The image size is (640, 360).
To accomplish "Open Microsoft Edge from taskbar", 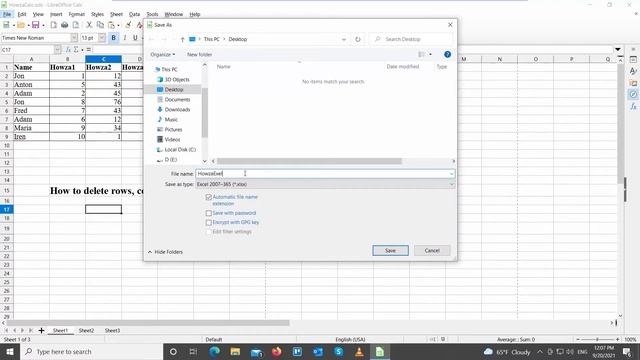I will point(214,351).
